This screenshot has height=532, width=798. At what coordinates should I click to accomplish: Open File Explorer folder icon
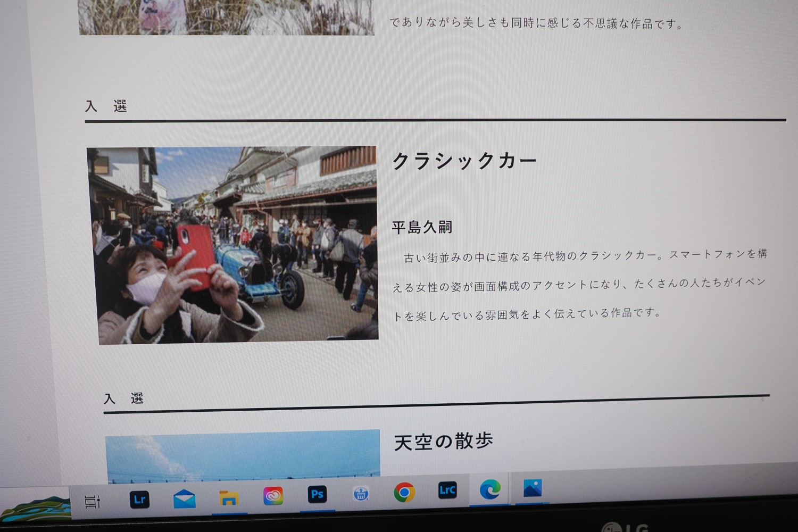[x=229, y=498]
